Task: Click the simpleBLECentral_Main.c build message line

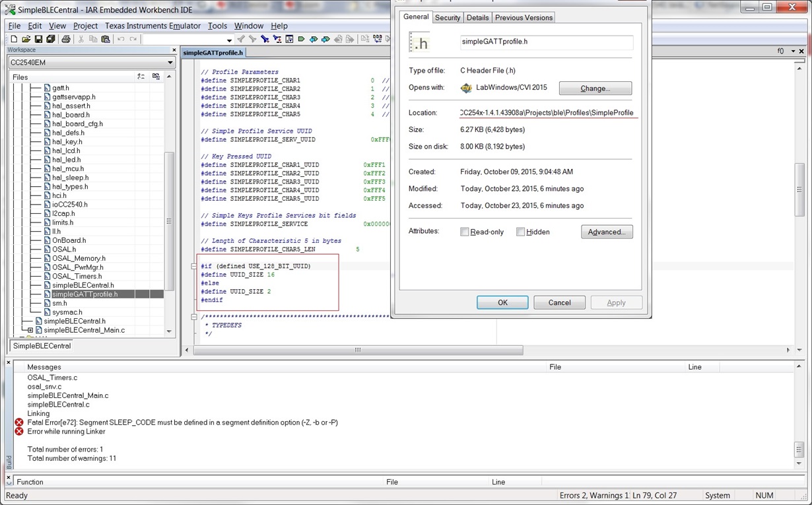Action: click(x=67, y=395)
